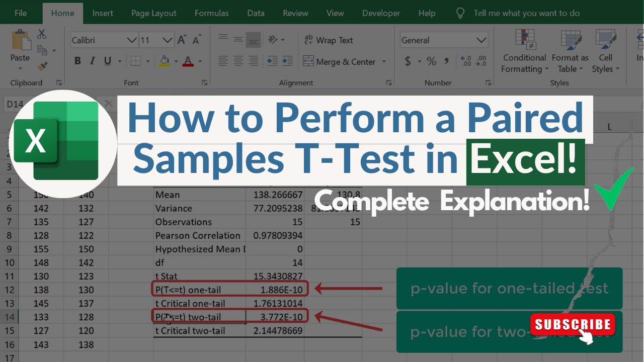Toggle Wrap Text
This screenshot has width=644, height=362.
click(328, 40)
